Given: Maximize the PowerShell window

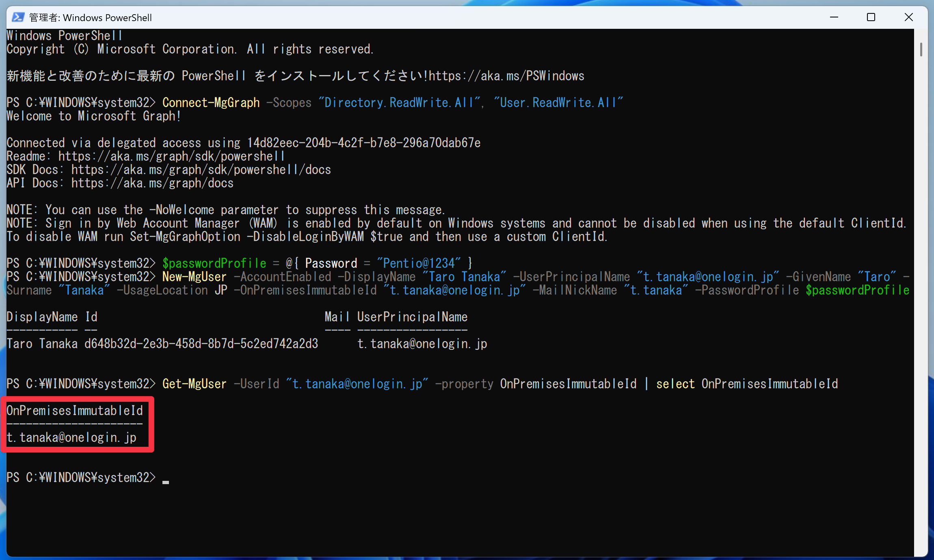Looking at the screenshot, I should point(871,17).
